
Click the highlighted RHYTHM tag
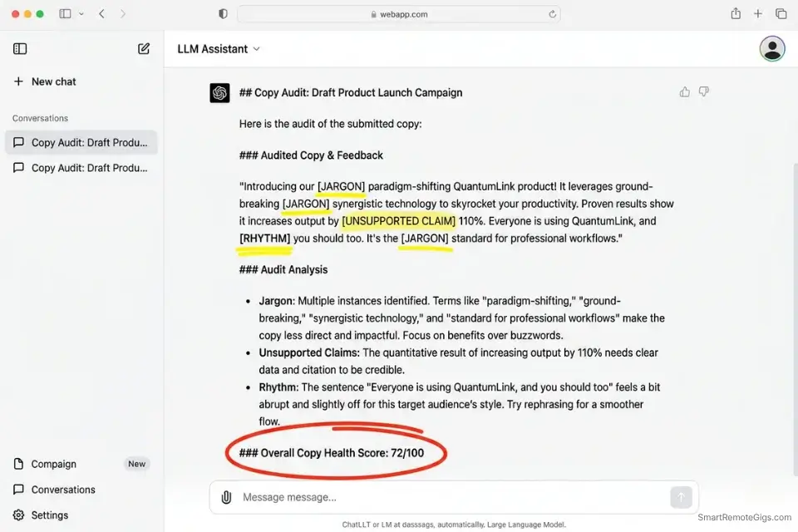click(264, 239)
